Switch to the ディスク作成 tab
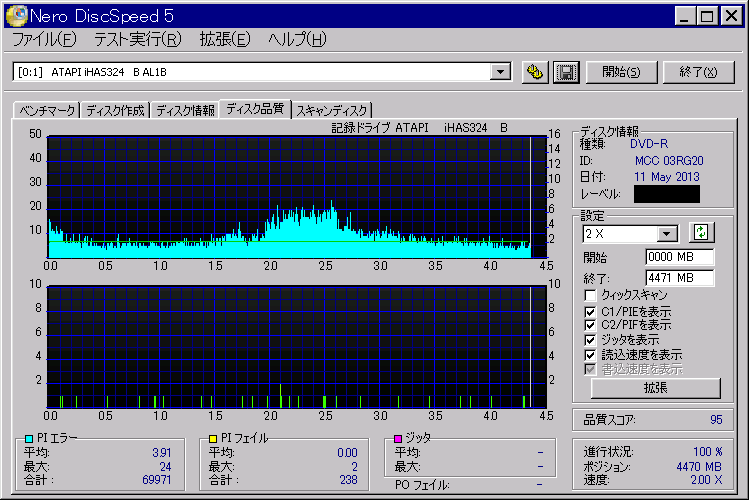 coord(115,111)
